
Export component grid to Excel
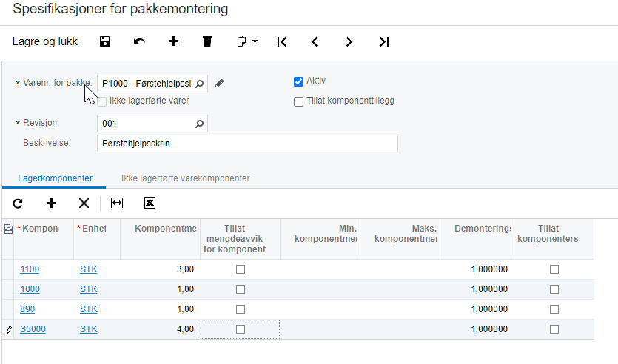tap(150, 203)
